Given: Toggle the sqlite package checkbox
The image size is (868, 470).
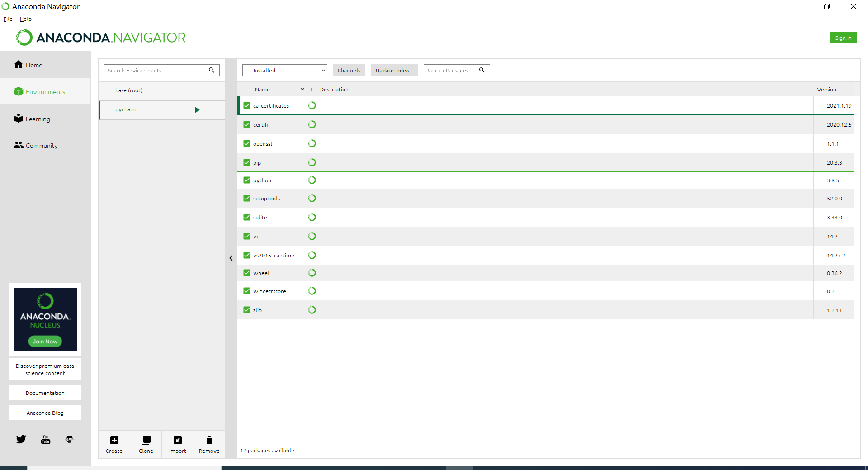Looking at the screenshot, I should [x=247, y=217].
